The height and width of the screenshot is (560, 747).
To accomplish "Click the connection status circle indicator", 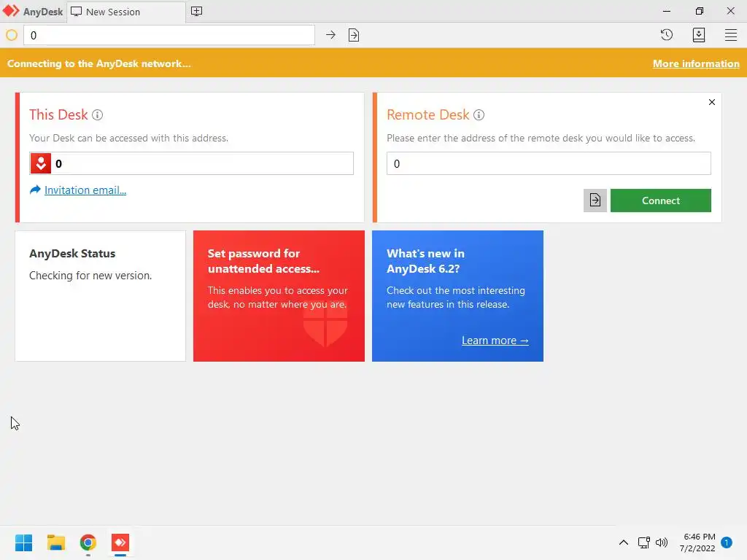I will (12, 35).
